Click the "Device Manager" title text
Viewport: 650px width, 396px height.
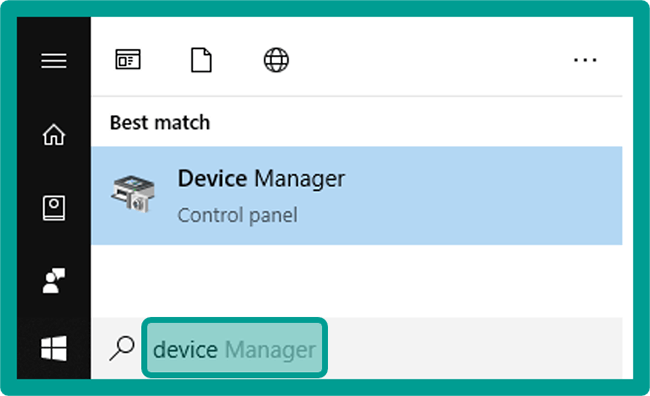click(261, 179)
